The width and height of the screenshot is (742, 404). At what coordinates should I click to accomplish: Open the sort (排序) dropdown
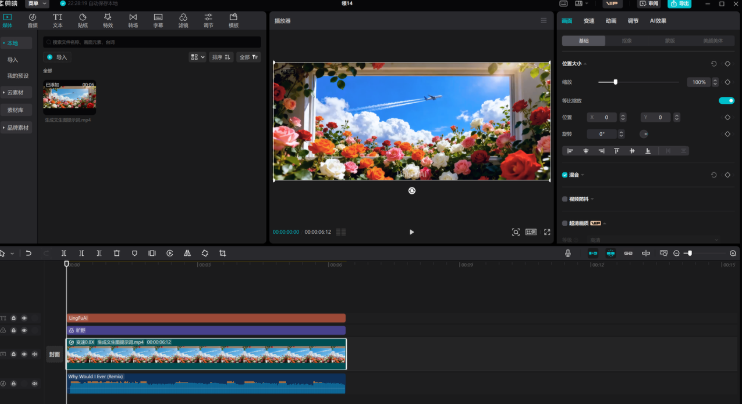[x=221, y=57]
